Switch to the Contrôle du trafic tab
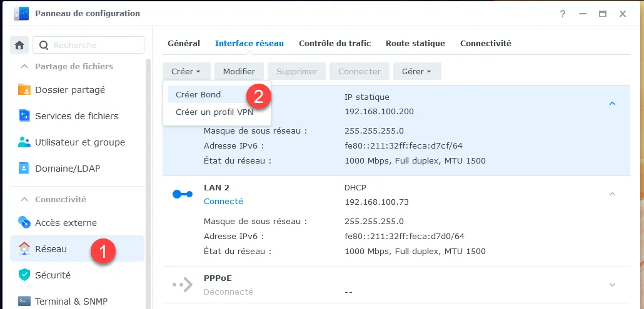 pyautogui.click(x=335, y=44)
